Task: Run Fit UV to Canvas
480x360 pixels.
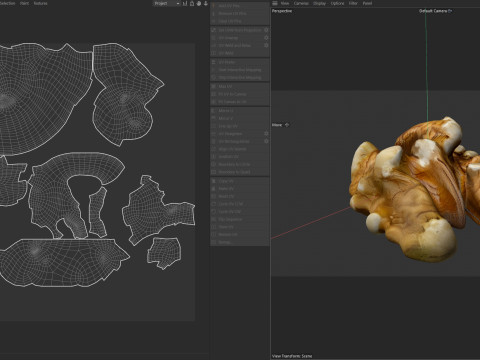Action: pyautogui.click(x=240, y=94)
